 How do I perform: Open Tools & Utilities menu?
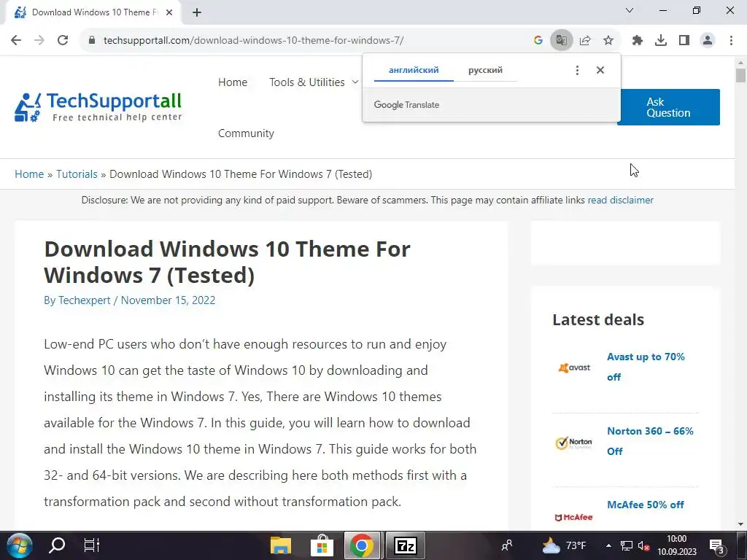click(x=307, y=82)
